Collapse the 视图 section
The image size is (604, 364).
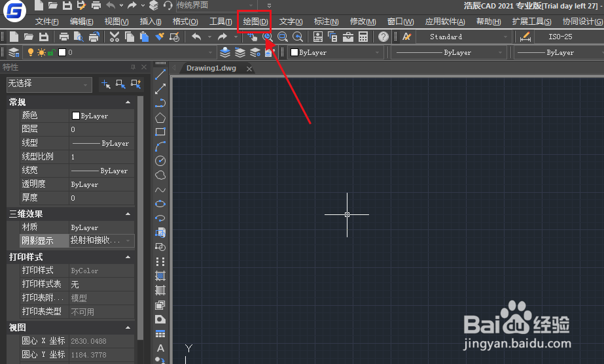pyautogui.click(x=128, y=327)
